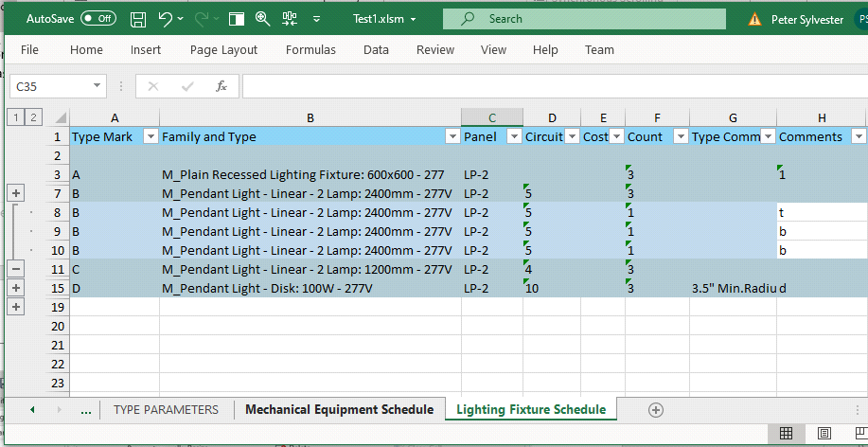This screenshot has height=447, width=868.
Task: Expand the outline group at row 19
Action: 16,307
